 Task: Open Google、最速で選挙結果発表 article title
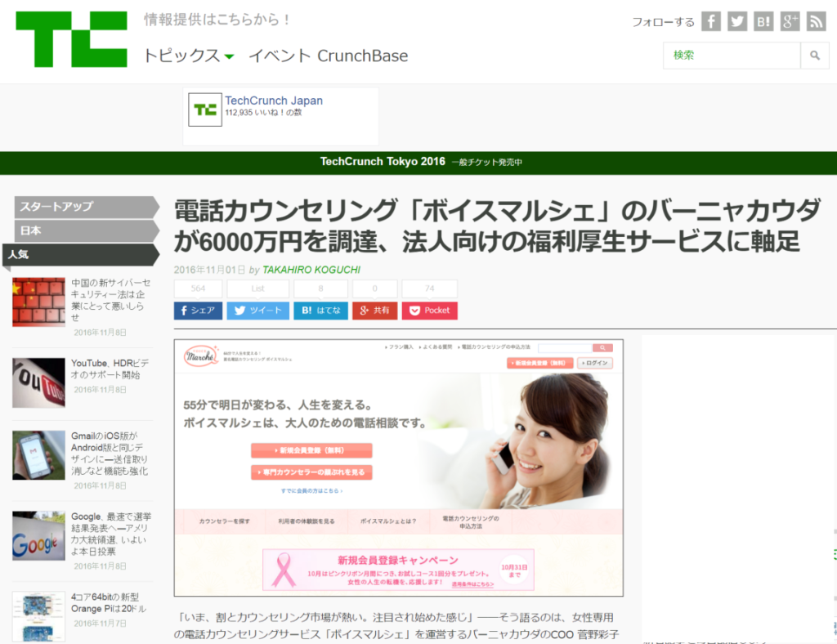[111, 534]
